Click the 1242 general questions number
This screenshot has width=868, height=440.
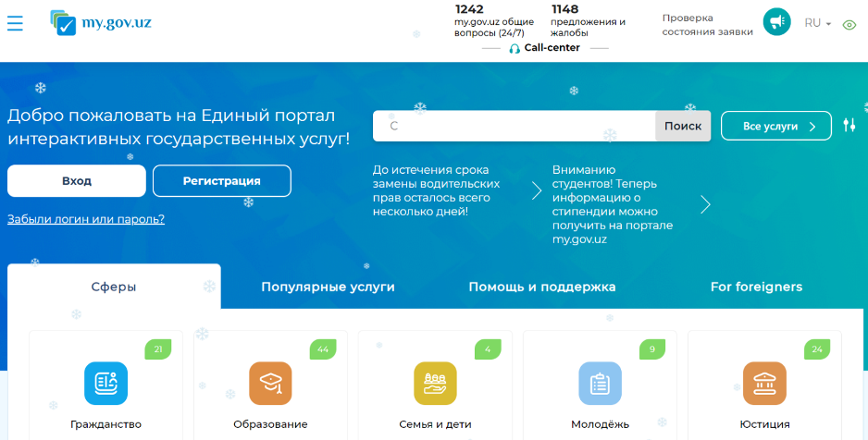click(469, 9)
